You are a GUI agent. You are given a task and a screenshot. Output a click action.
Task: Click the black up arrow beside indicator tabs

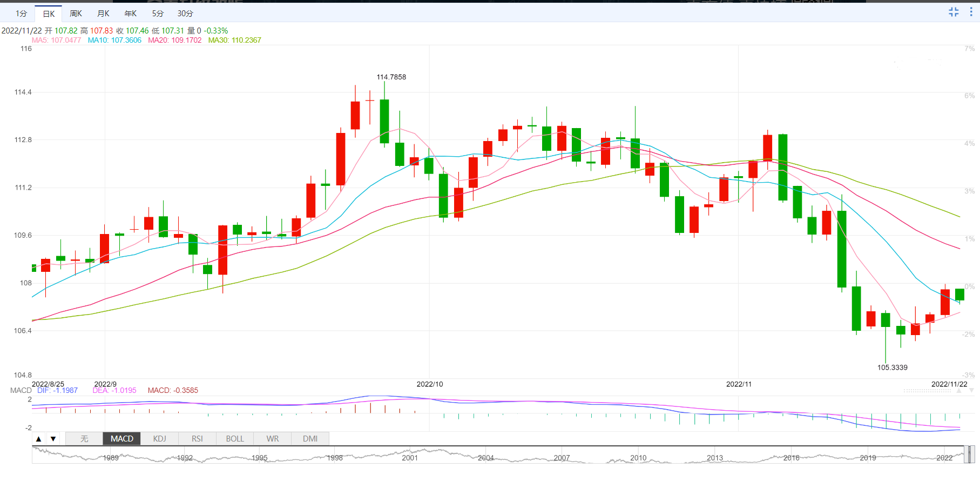click(39, 439)
